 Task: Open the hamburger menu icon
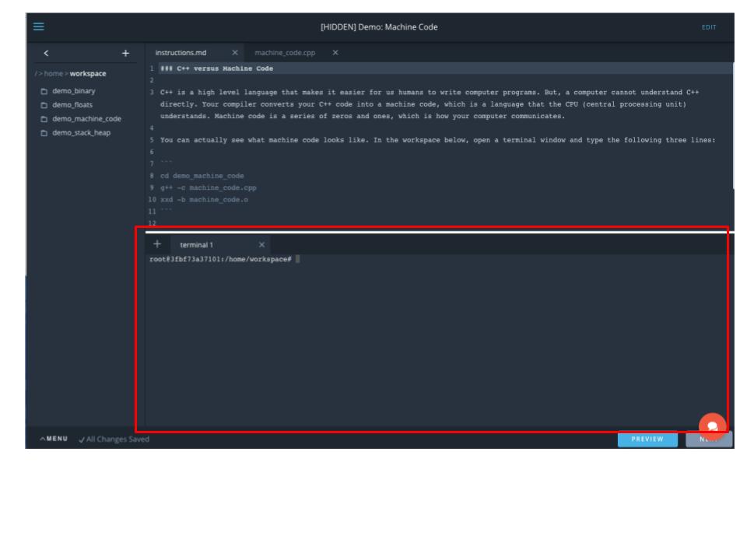click(x=38, y=26)
